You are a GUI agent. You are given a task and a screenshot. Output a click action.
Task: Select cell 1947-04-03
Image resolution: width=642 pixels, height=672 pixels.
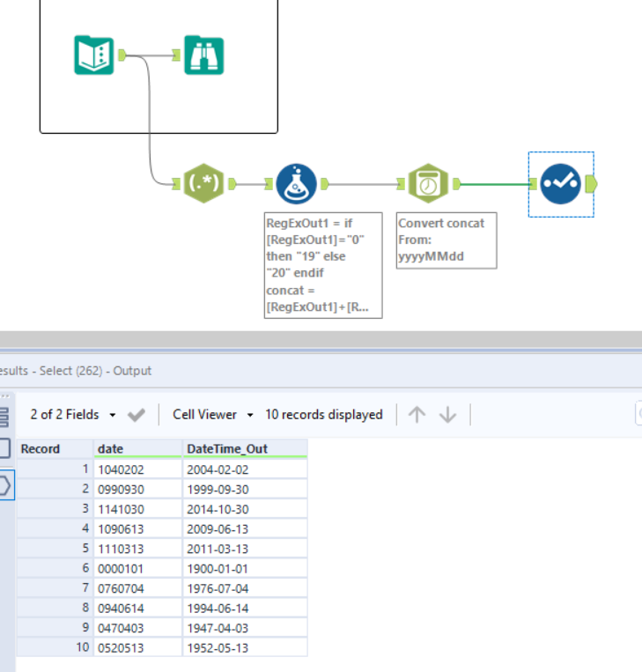click(245, 628)
